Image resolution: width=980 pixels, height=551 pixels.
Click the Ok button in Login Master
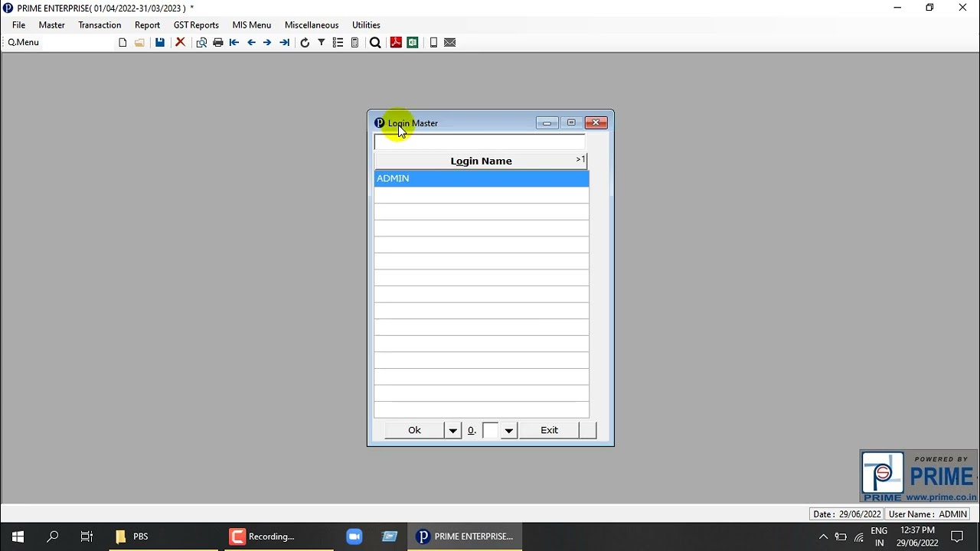[x=414, y=430]
